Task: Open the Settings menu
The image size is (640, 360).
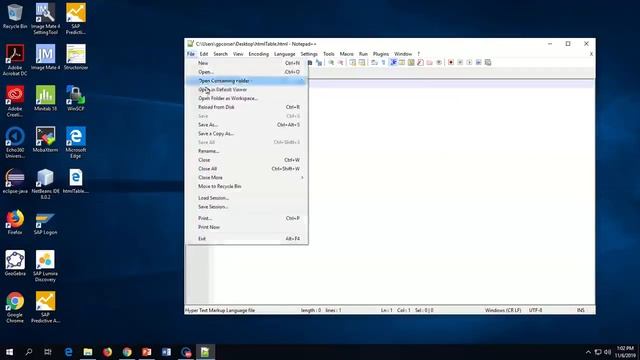Action: click(x=309, y=54)
